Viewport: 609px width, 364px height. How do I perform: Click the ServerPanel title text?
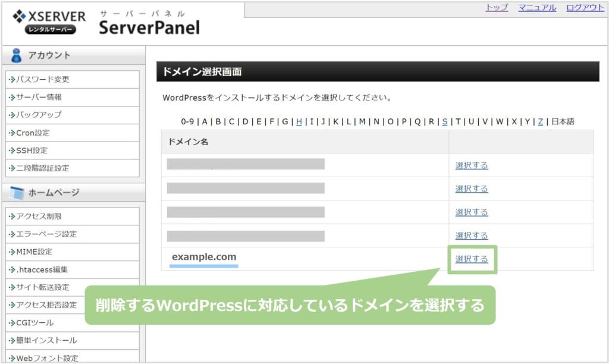click(149, 27)
